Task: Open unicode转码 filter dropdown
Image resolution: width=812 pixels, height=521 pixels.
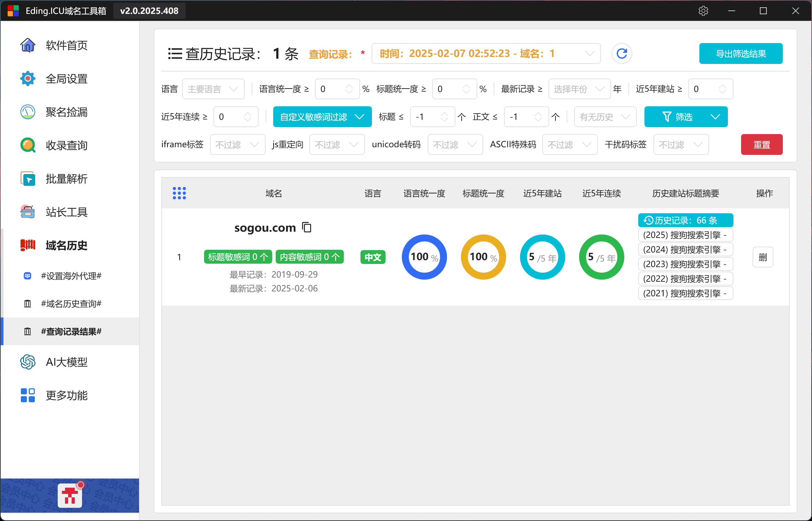Action: click(455, 144)
